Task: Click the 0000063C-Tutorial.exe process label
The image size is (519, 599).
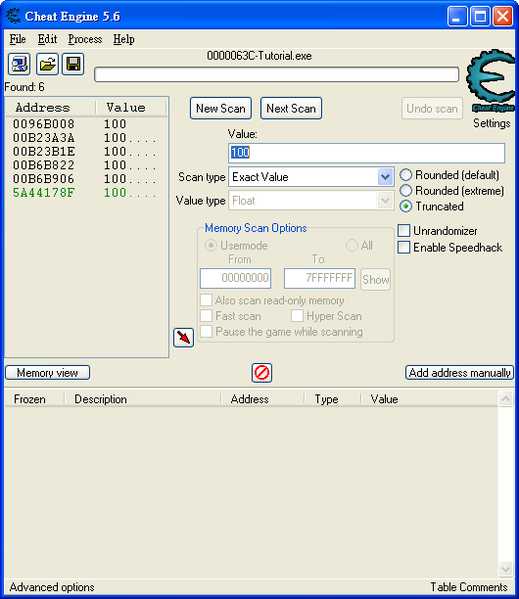Action: pyautogui.click(x=259, y=56)
